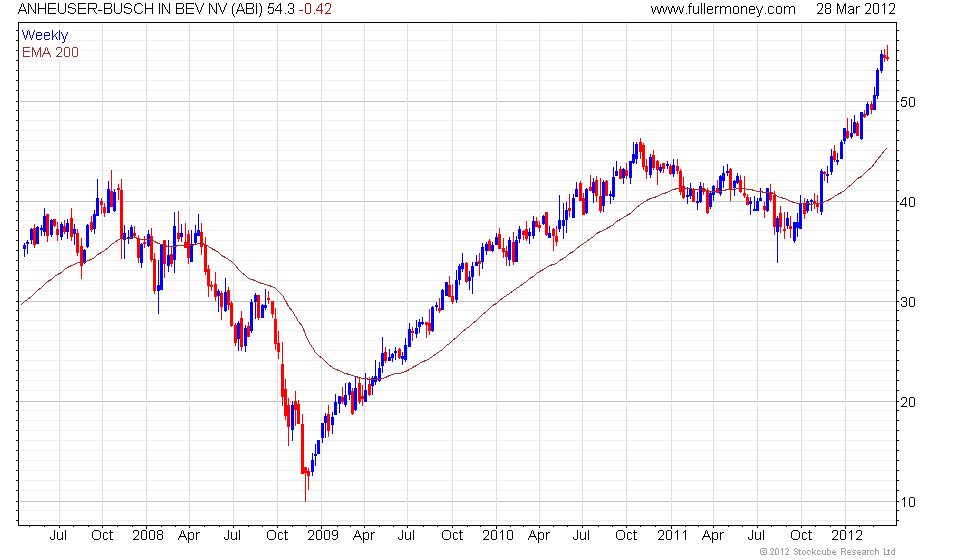Click the 10 price axis label
This screenshot has height=560, width=980.
tap(908, 502)
